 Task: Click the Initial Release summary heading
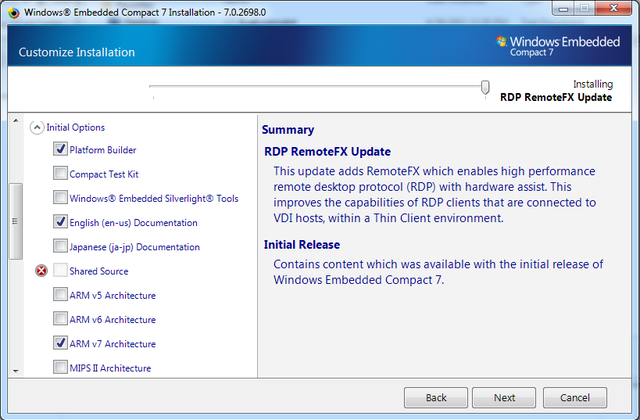302,244
